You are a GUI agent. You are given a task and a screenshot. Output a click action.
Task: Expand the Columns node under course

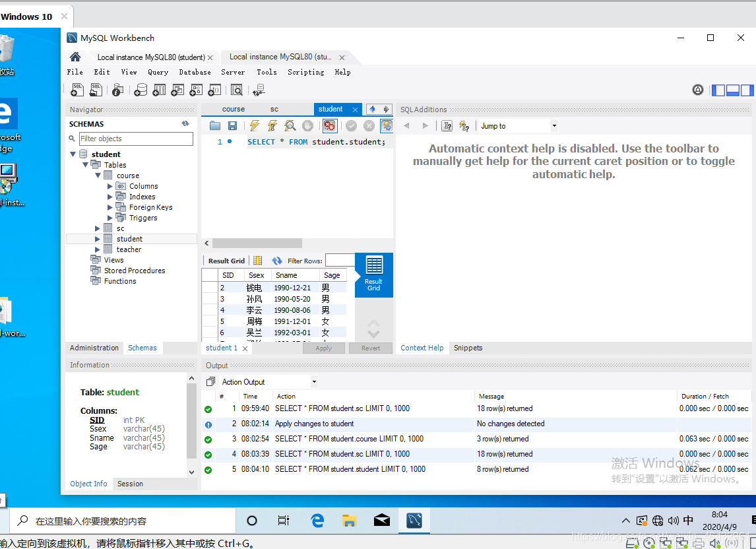110,186
